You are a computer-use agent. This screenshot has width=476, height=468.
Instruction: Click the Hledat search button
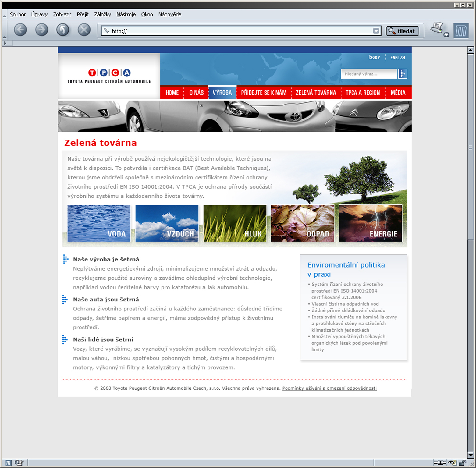pyautogui.click(x=402, y=31)
